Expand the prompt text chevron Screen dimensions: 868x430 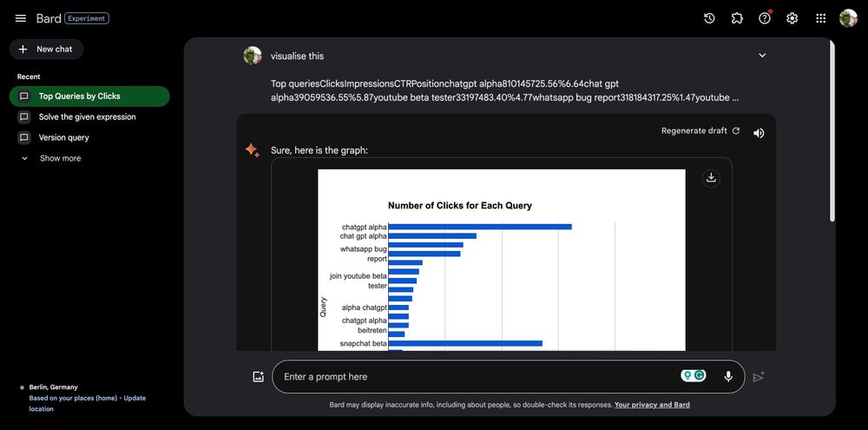pyautogui.click(x=762, y=56)
